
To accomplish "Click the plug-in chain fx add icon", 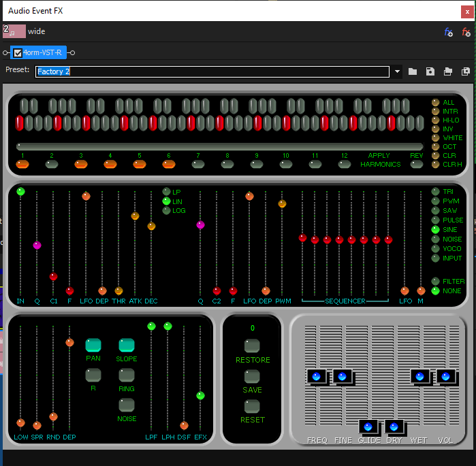I will click(x=448, y=32).
